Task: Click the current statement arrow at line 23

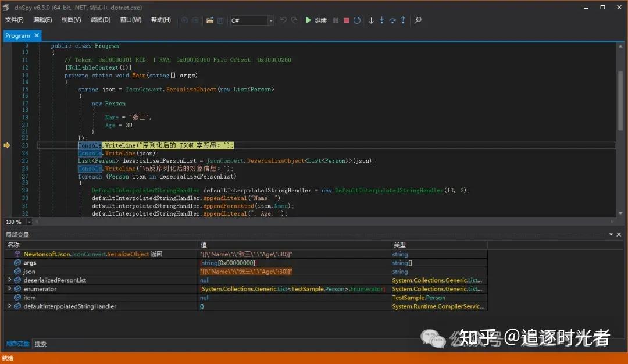Action: [7, 145]
